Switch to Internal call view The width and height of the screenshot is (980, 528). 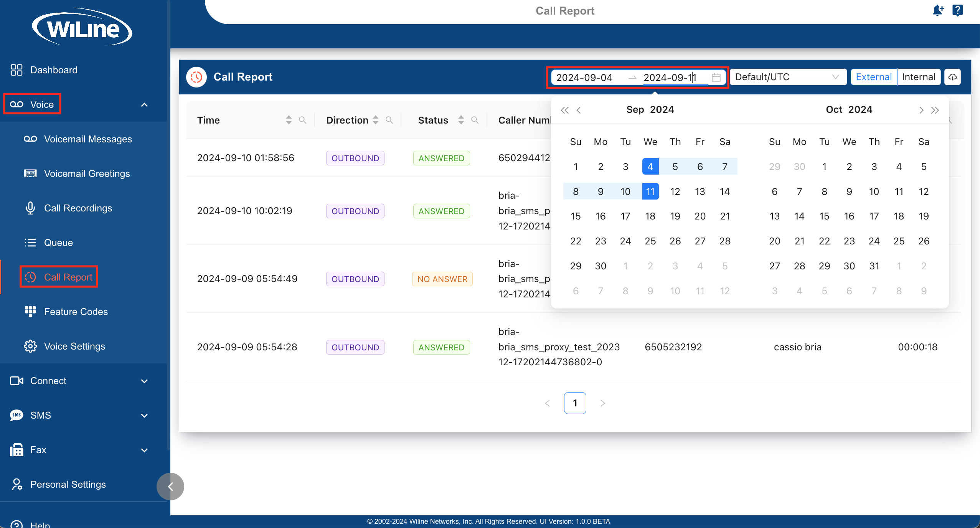919,77
